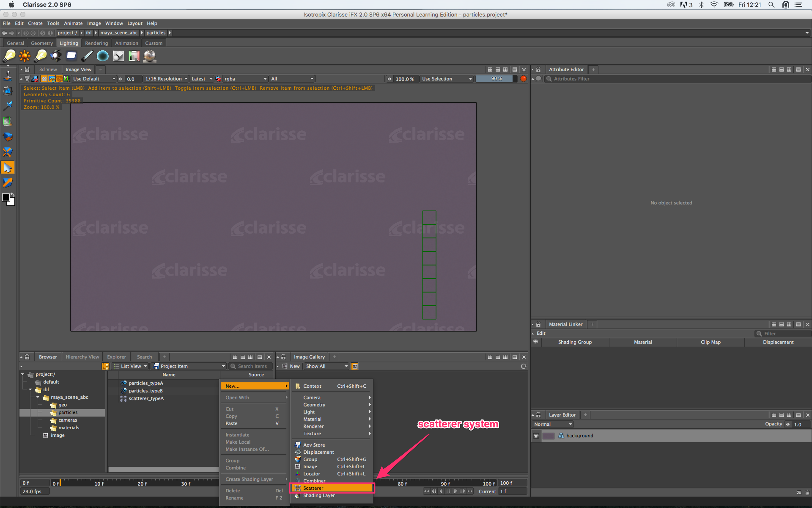Adjust the 90% progress slider
812x508 pixels.
click(497, 79)
